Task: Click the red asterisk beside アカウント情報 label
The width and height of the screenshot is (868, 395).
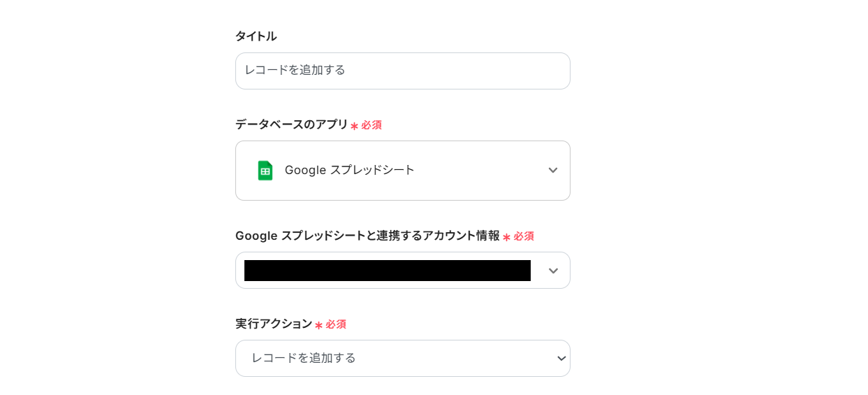Action: coord(506,237)
